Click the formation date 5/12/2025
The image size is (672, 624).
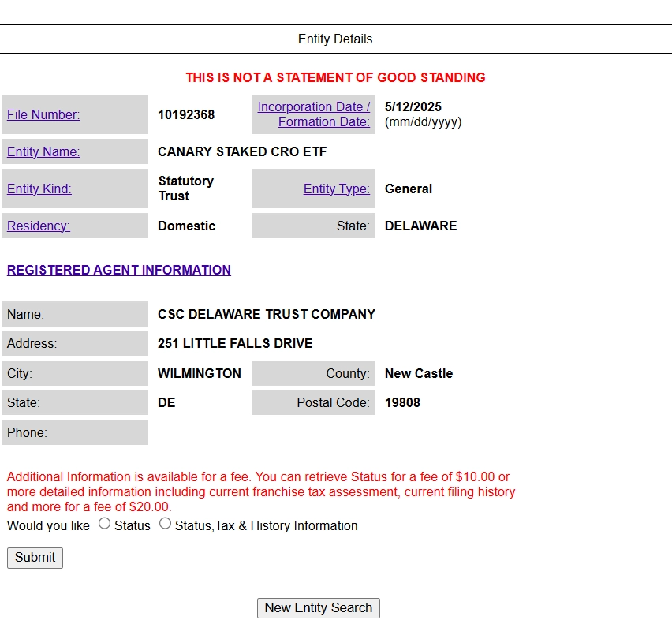click(x=413, y=106)
